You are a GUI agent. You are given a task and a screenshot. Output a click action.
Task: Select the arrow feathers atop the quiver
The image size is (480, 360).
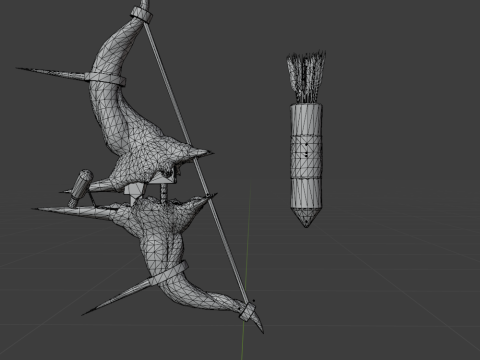[306, 77]
